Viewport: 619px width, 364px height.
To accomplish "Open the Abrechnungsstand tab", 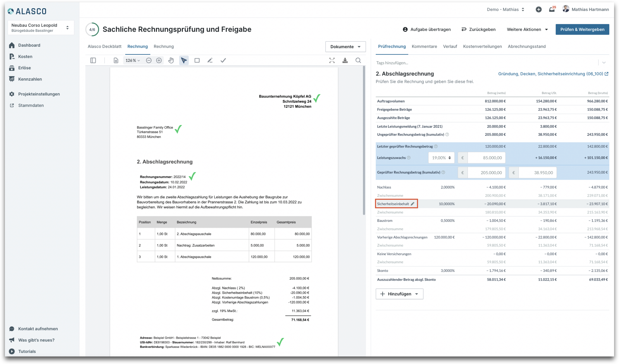I will [527, 46].
